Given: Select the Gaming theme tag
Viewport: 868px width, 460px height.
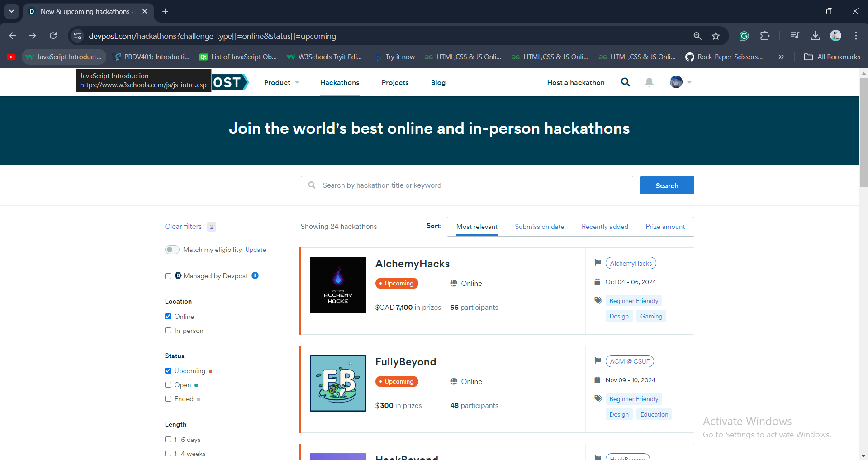Looking at the screenshot, I should [651, 316].
